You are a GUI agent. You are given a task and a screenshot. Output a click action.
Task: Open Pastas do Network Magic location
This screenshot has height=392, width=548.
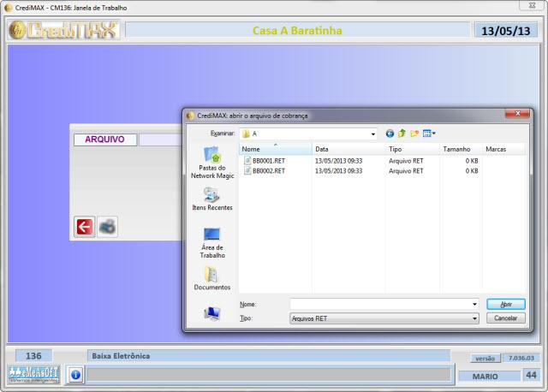point(211,162)
